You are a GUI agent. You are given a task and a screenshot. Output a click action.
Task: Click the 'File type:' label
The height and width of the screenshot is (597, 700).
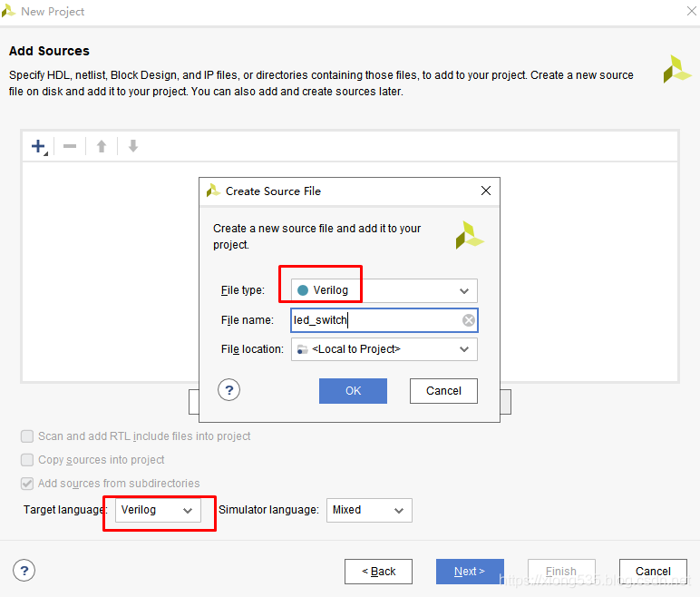(243, 290)
